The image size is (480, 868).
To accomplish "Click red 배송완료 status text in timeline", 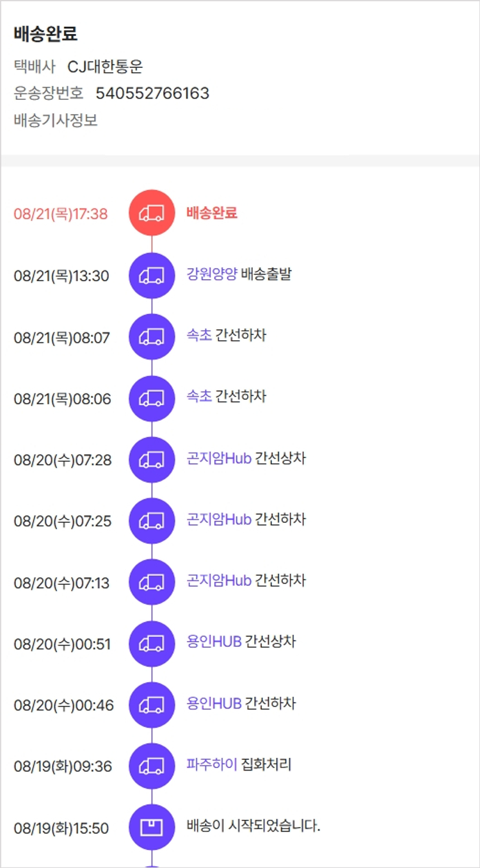I will click(x=212, y=213).
